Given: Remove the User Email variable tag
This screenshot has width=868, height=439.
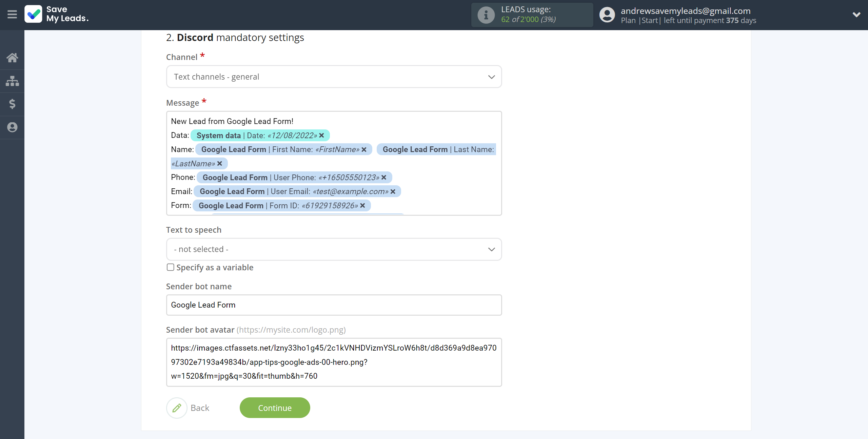Looking at the screenshot, I should click(x=393, y=191).
